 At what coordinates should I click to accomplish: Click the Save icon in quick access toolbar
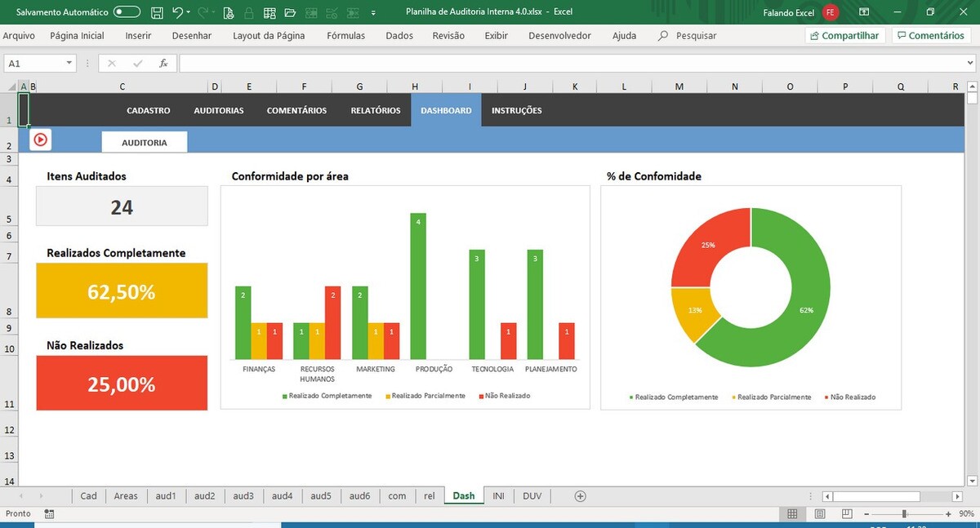click(157, 12)
